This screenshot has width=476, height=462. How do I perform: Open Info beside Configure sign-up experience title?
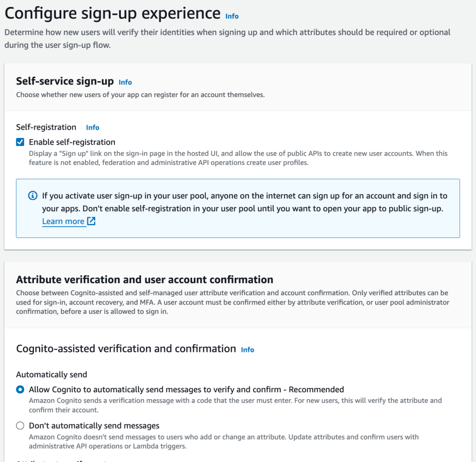click(x=231, y=16)
